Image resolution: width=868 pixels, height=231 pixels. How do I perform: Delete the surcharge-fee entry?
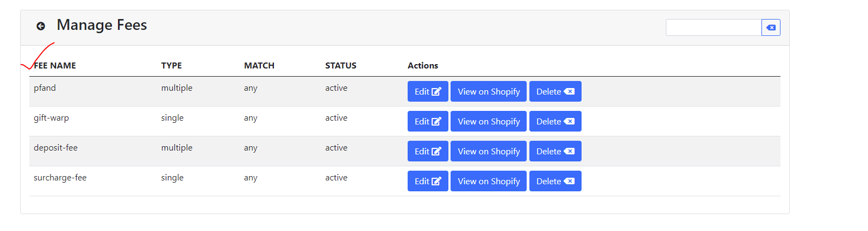555,181
